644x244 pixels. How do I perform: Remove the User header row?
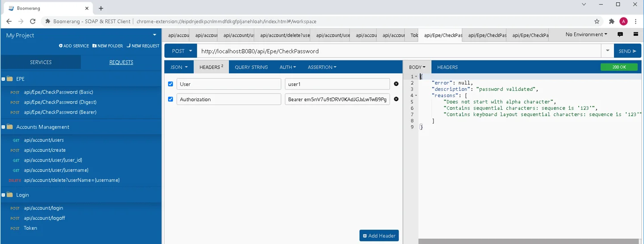(396, 84)
